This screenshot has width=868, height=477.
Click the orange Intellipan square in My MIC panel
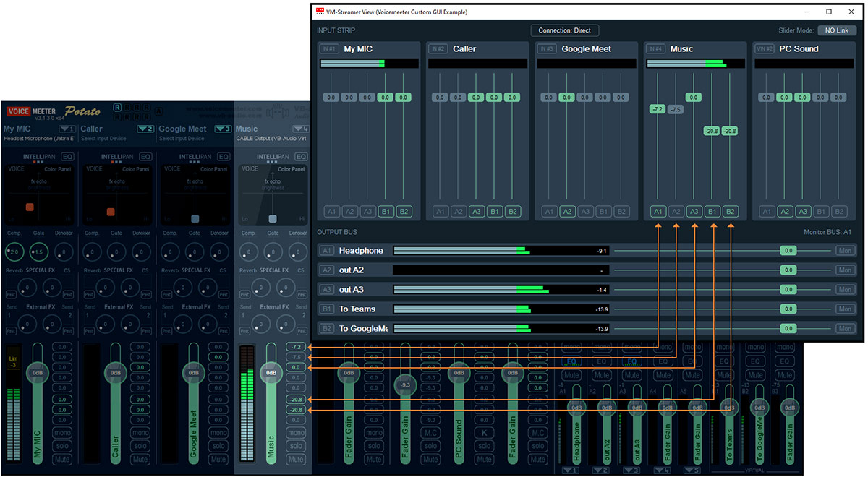30,207
